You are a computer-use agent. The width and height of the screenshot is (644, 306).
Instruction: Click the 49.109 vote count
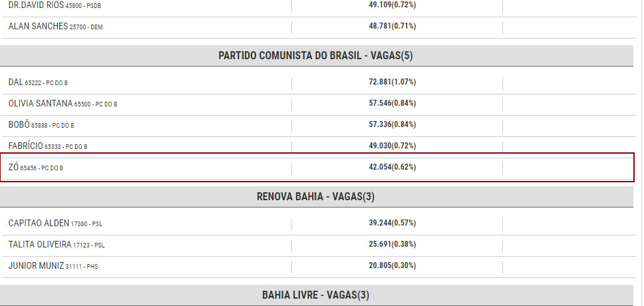(x=393, y=5)
